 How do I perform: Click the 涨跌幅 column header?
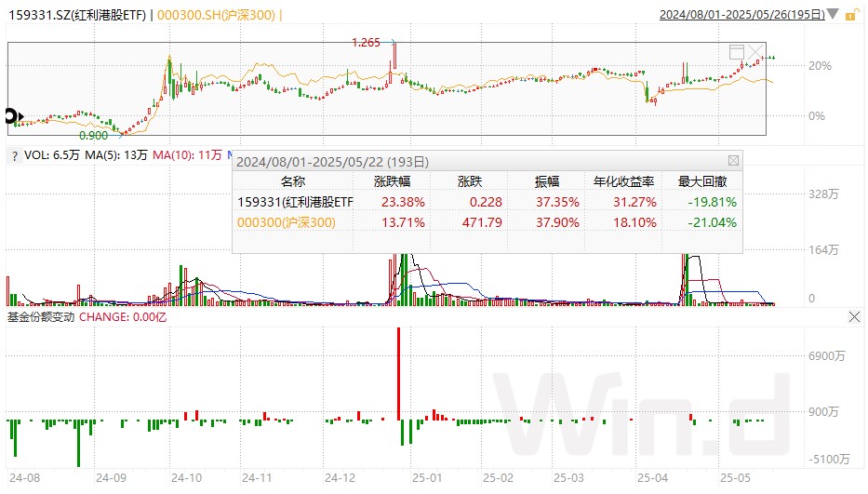pos(392,181)
